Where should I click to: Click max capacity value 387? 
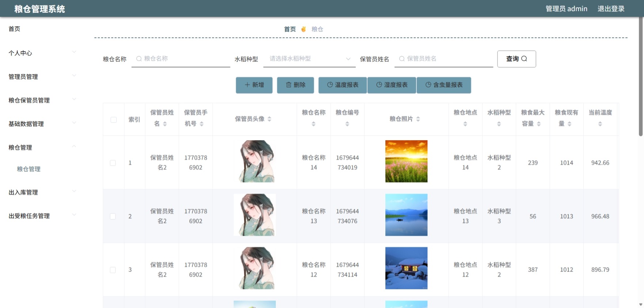pos(533,270)
